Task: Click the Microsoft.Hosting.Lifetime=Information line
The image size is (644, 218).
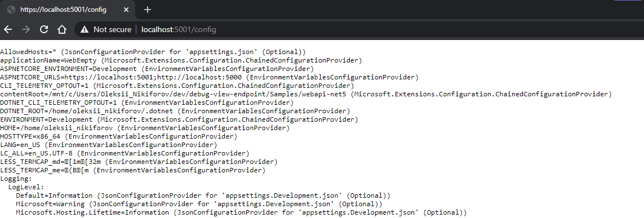Action: click(x=242, y=212)
